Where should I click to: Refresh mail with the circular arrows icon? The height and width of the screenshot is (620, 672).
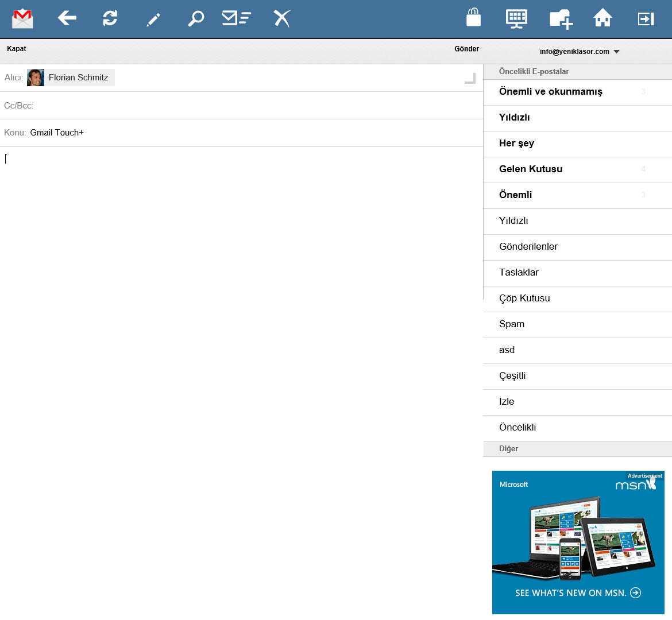click(110, 18)
